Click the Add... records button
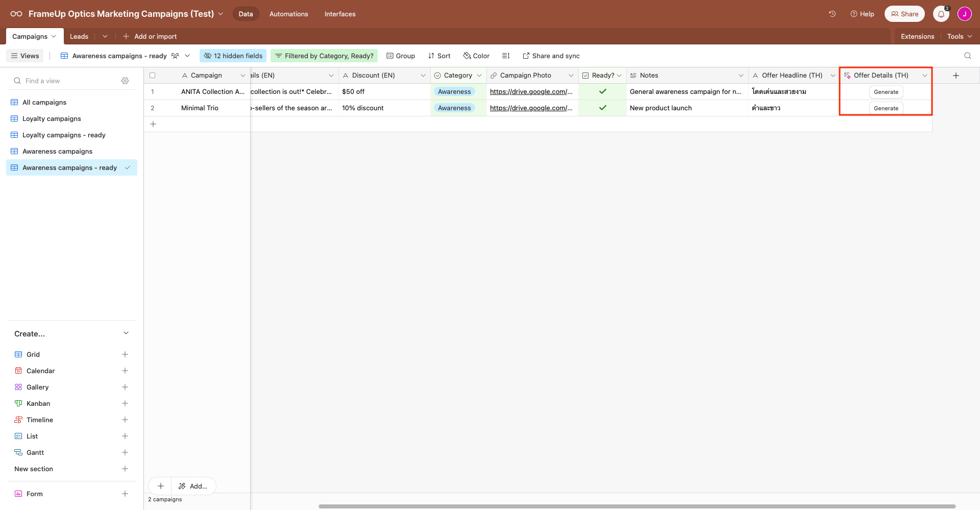Viewport: 980px width, 510px height. coord(193,486)
